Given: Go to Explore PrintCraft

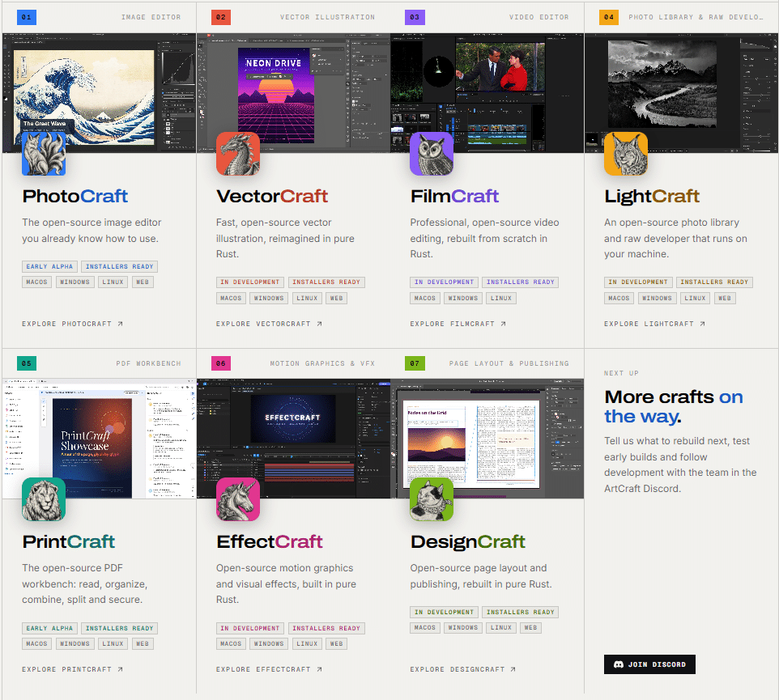Looking at the screenshot, I should point(73,669).
